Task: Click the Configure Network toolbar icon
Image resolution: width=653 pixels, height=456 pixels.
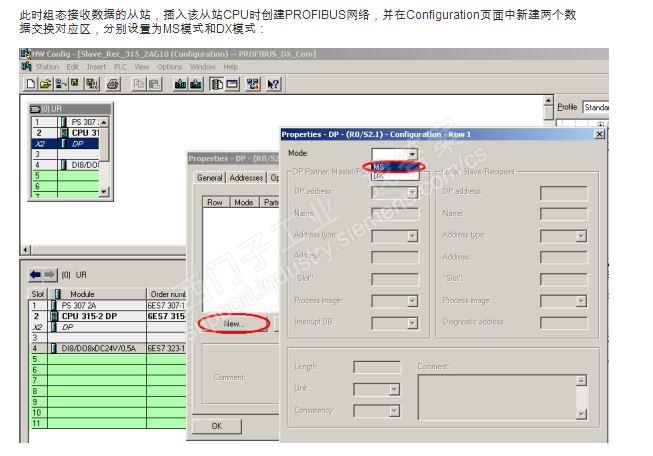Action: [x=253, y=84]
